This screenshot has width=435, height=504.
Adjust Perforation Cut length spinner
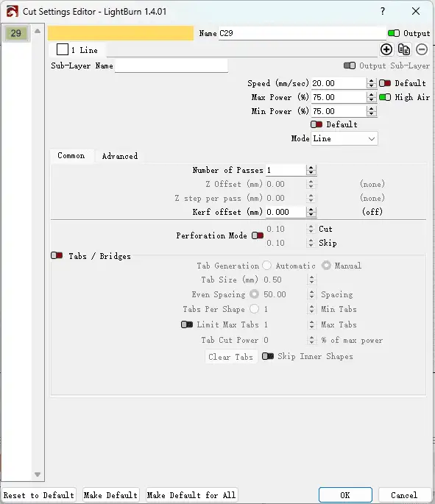[311, 229]
